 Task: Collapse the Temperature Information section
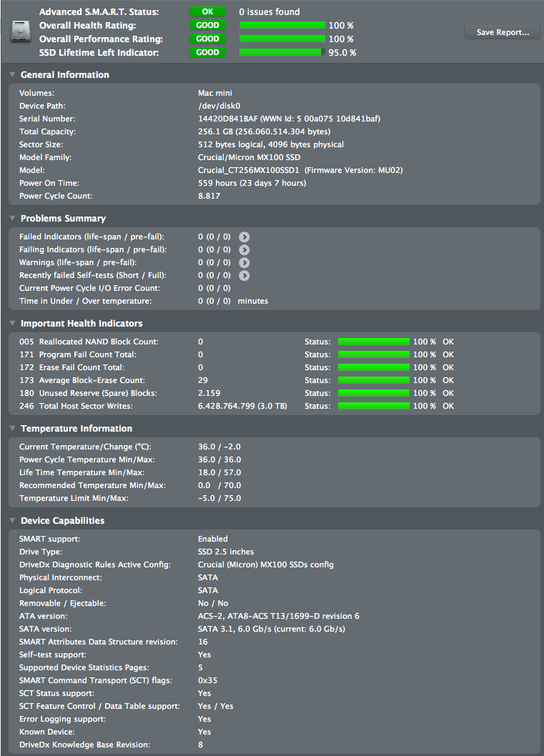(x=12, y=429)
